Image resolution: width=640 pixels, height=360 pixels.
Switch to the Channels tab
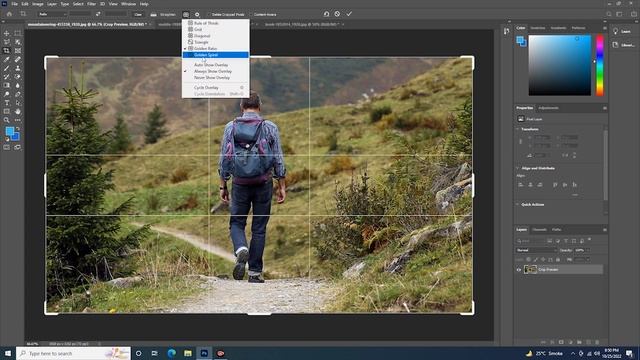[x=539, y=230]
